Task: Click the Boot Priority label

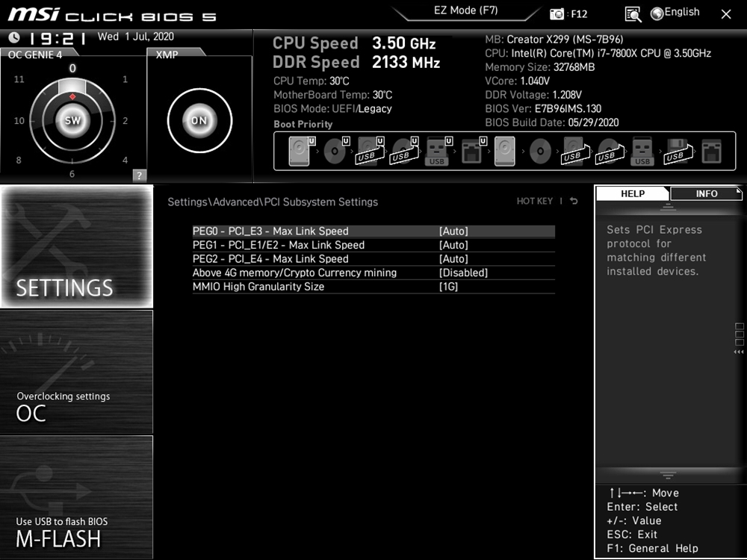Action: [x=303, y=124]
